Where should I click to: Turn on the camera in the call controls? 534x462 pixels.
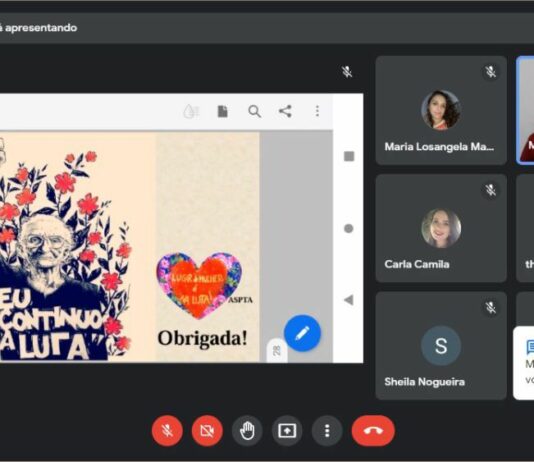click(207, 431)
